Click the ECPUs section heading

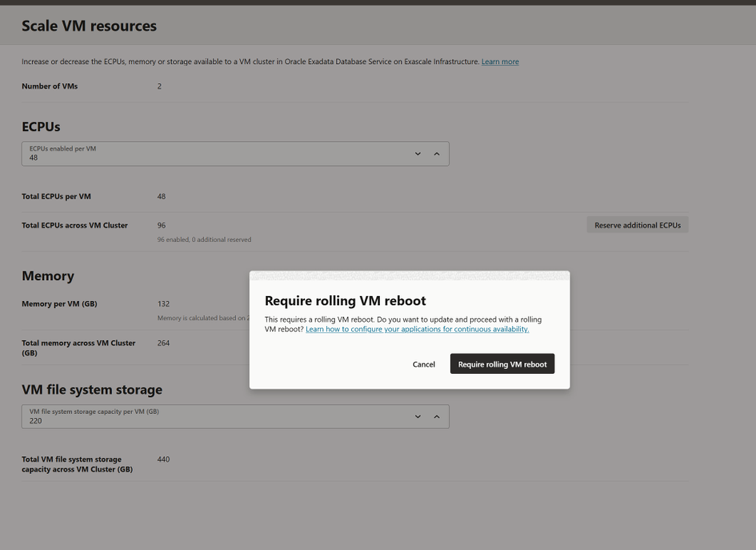(x=41, y=127)
